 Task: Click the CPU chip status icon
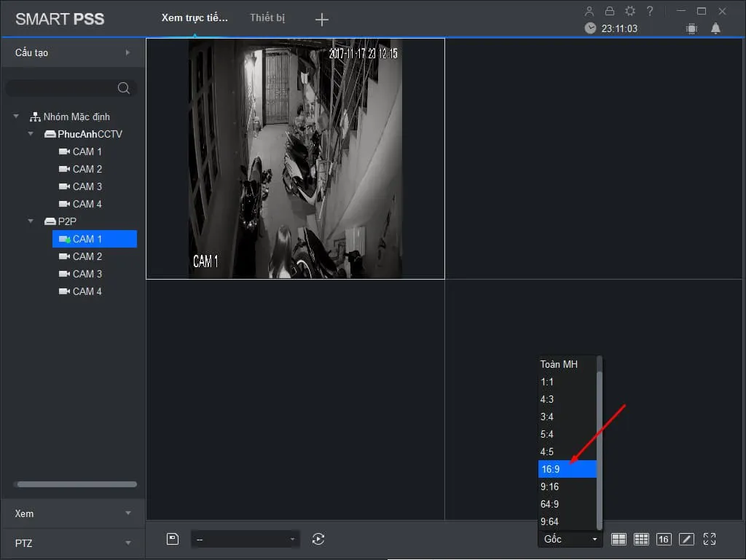click(x=691, y=28)
